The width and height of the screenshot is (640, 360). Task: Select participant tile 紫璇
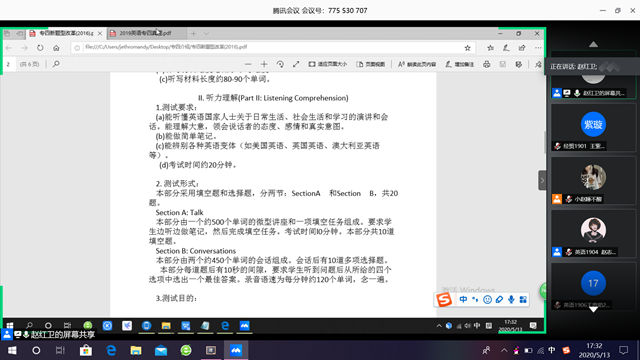click(x=593, y=127)
